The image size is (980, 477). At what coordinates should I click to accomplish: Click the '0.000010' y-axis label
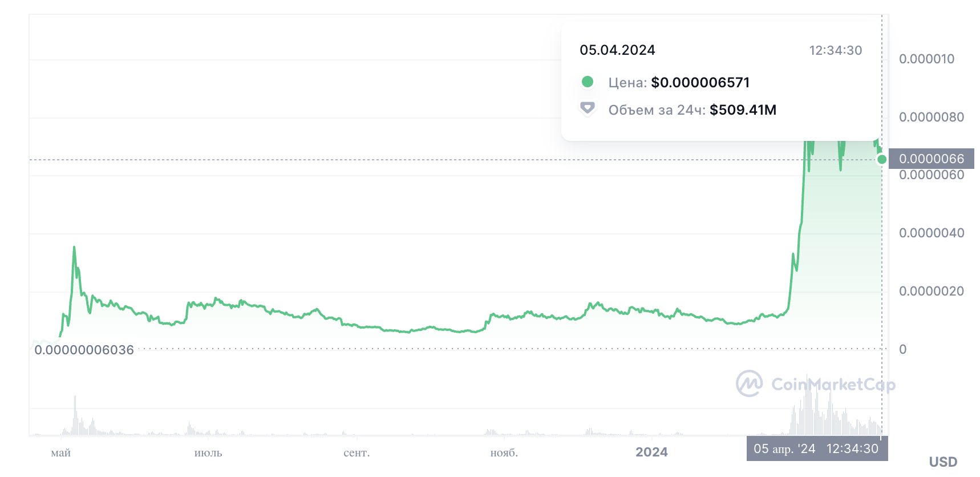926,59
